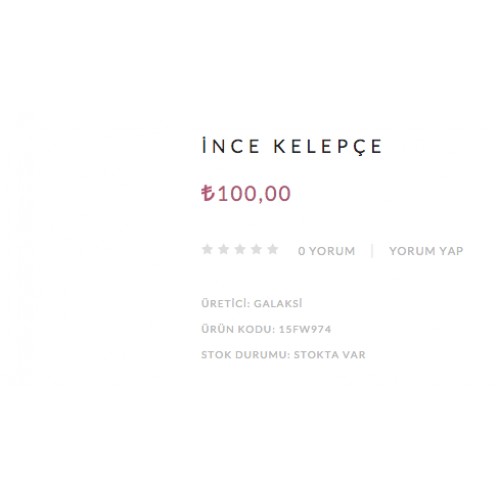
Task: Click the Turkish lira currency symbol
Action: tap(208, 193)
